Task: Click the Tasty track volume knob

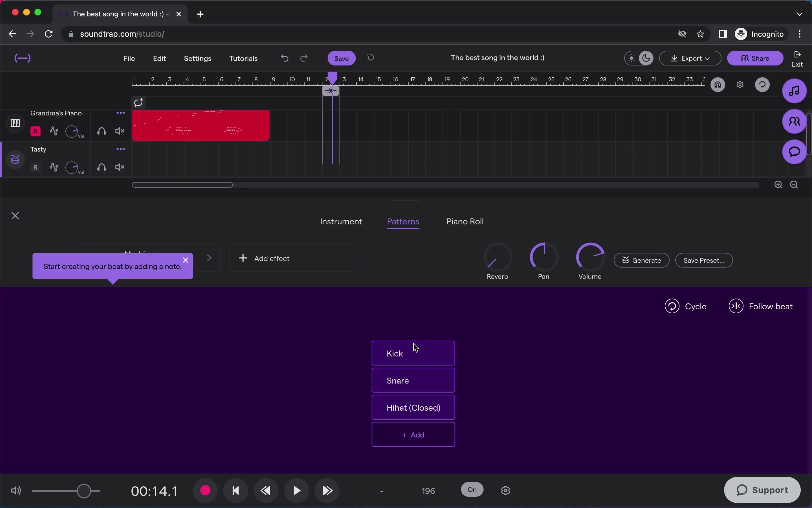Action: coord(72,167)
